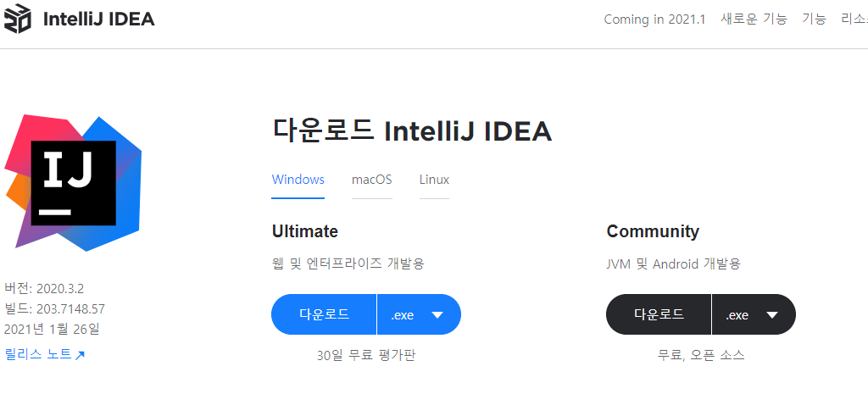Image resolution: width=868 pixels, height=394 pixels.
Task: Open the 새로운 기능 navigation item
Action: [754, 19]
